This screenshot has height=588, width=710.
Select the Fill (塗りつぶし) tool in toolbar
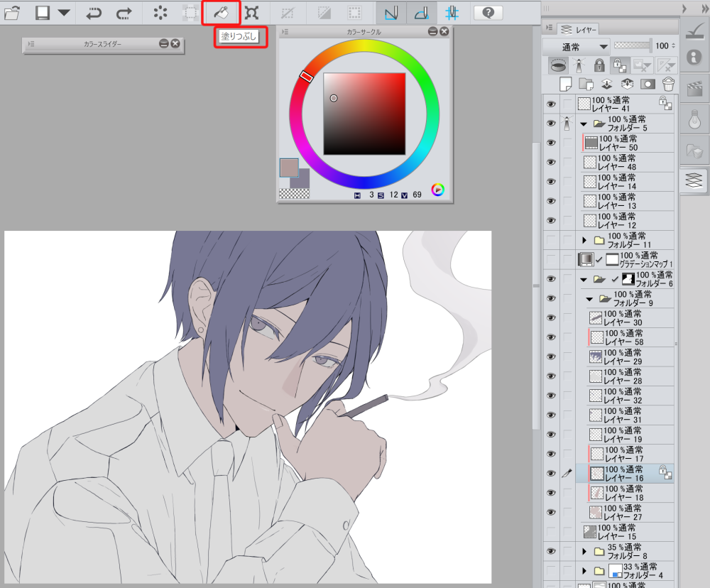[221, 12]
